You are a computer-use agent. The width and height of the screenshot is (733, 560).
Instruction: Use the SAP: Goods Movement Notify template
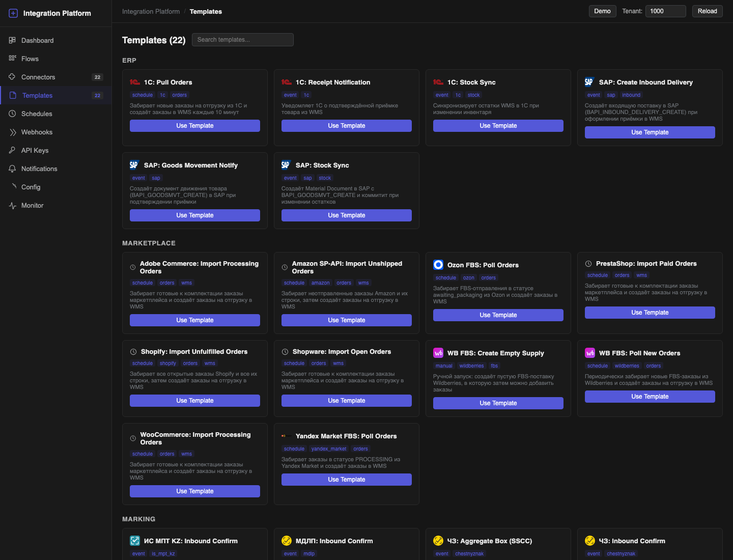click(195, 215)
